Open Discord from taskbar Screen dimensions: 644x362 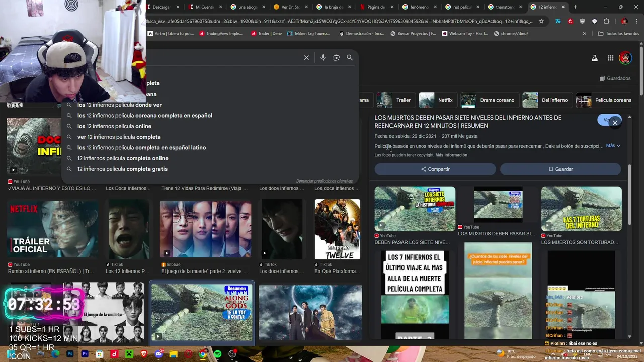pos(159,354)
